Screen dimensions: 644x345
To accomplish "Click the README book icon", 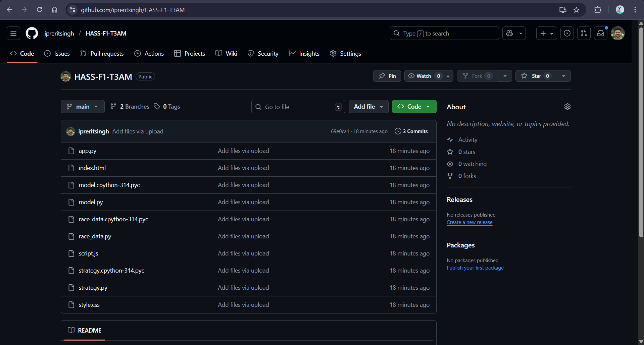I will pos(71,330).
